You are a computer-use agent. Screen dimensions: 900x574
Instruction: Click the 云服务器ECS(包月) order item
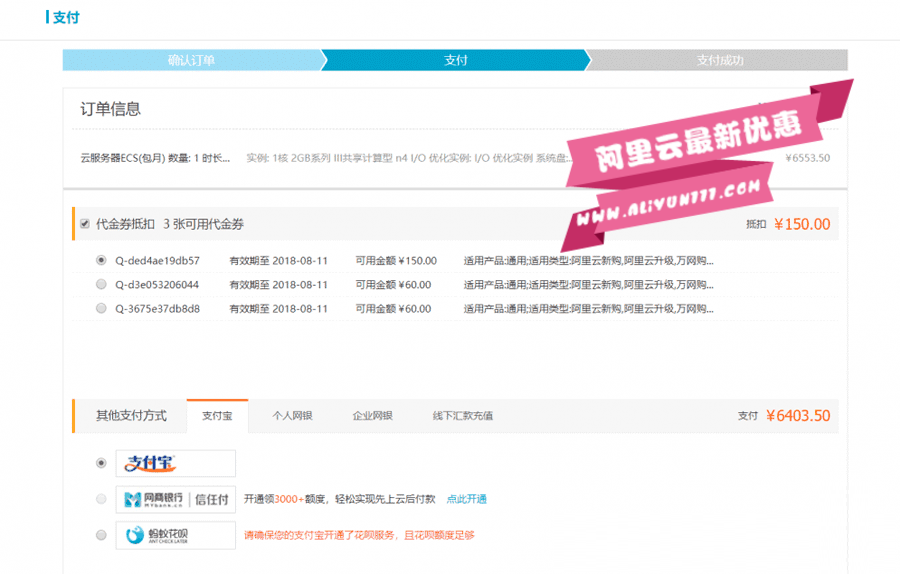[155, 158]
